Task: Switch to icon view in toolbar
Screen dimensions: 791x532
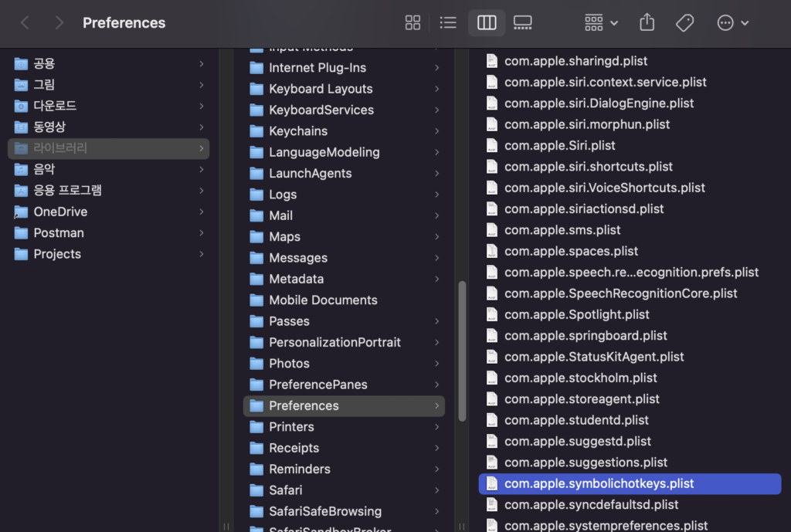Action: pyautogui.click(x=412, y=23)
